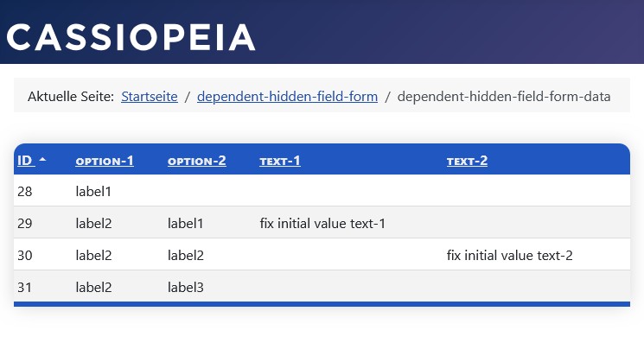
Task: Sort table by text-1 column
Action: [x=280, y=161]
